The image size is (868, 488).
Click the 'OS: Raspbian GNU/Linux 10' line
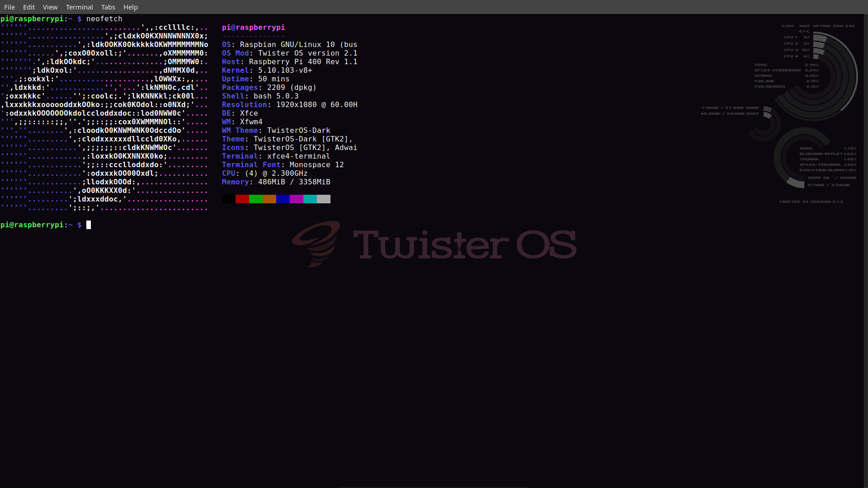point(290,45)
